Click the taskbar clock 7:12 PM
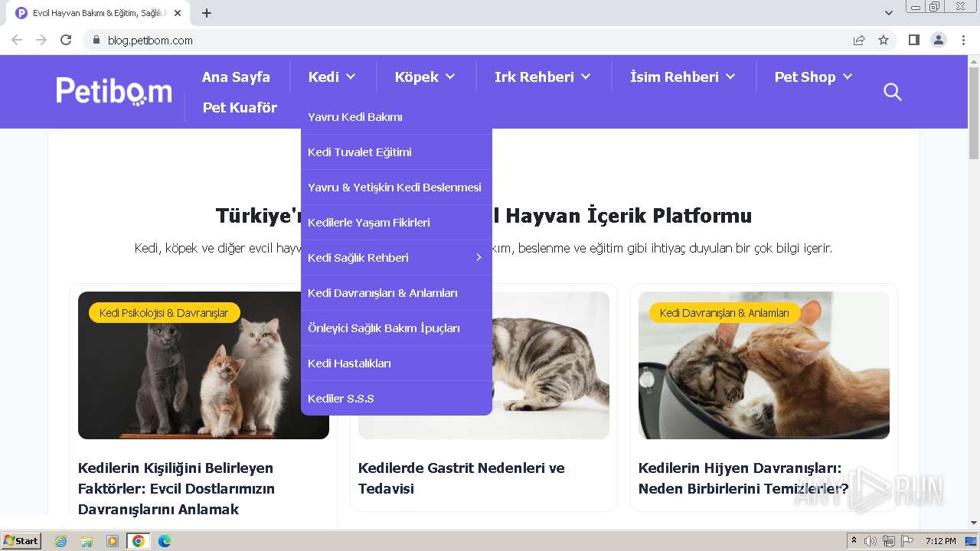Image resolution: width=980 pixels, height=551 pixels. click(x=941, y=541)
